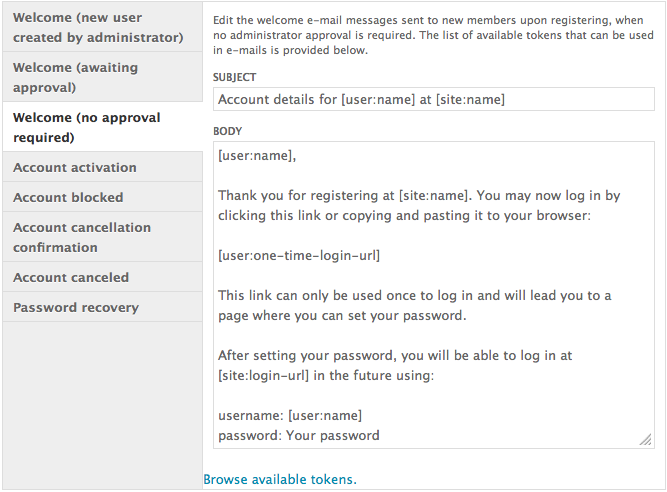Open the Welcome (new user created by administrator) tab
The image size is (667, 492).
98,27
